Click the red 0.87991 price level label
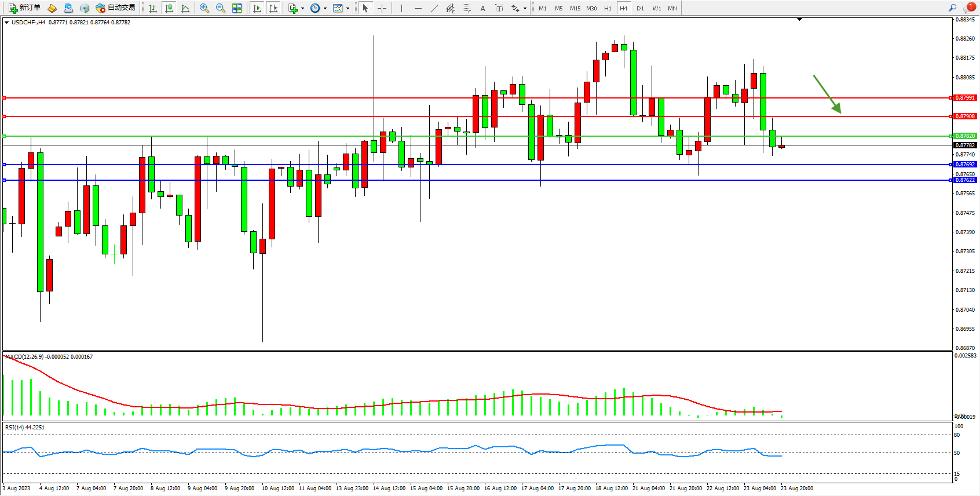980x496 pixels. point(965,98)
